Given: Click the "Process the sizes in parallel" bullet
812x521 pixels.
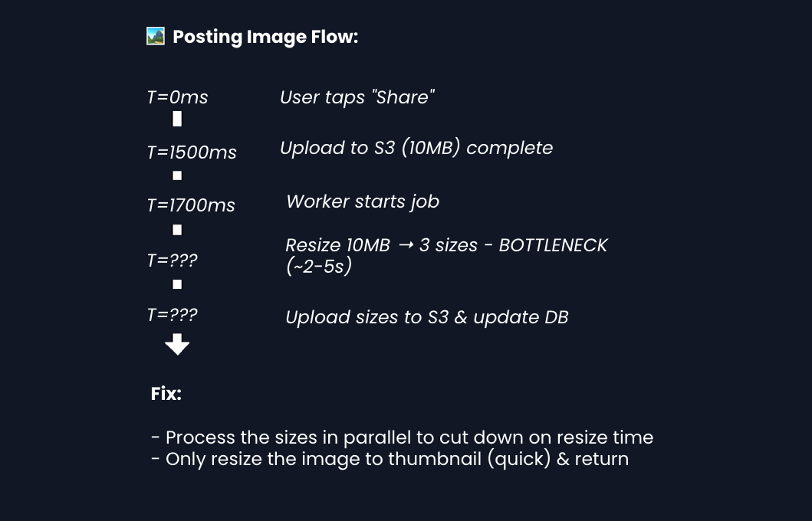Looking at the screenshot, I should (402, 437).
